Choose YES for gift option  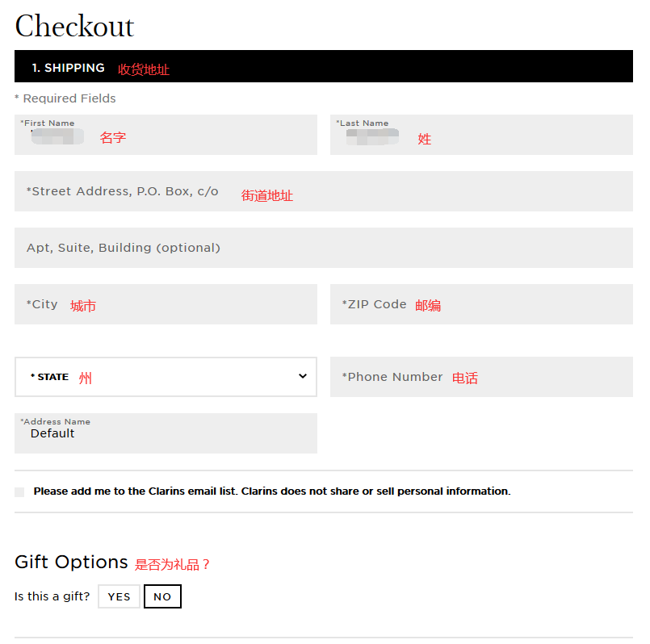click(119, 596)
